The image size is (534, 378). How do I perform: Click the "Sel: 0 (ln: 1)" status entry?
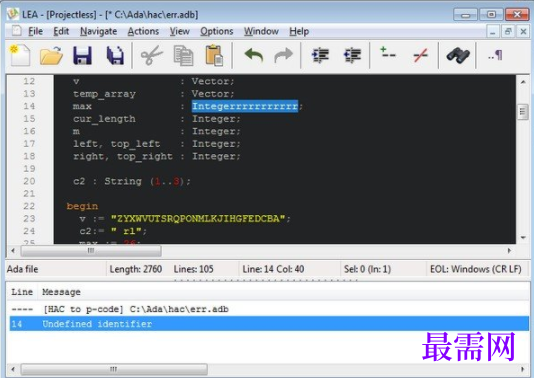pyautogui.click(x=367, y=269)
